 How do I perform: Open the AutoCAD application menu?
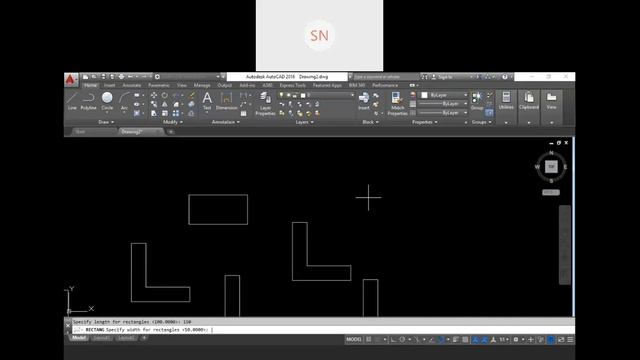71,80
